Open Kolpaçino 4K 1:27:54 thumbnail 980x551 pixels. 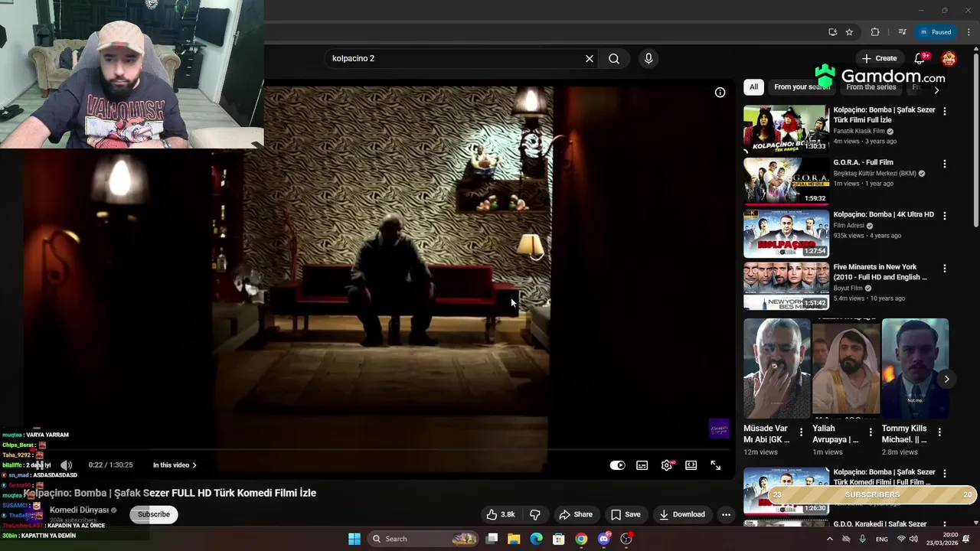point(786,233)
